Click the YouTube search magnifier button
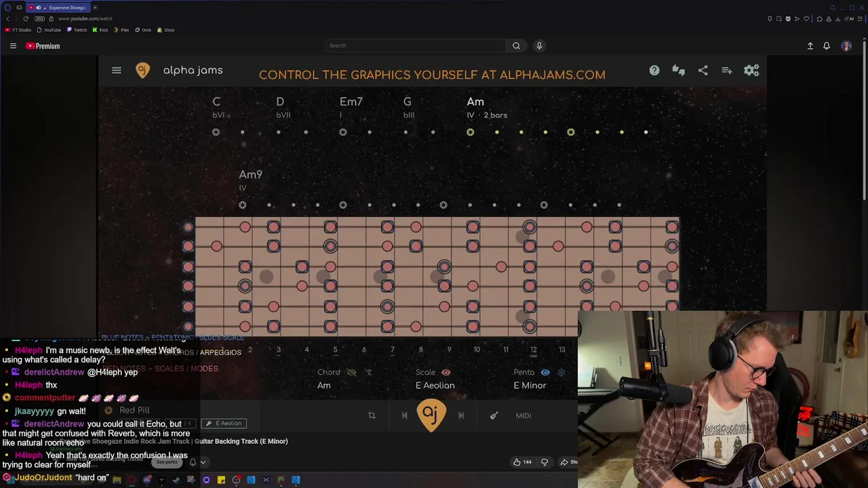This screenshot has width=868, height=488. click(x=516, y=45)
